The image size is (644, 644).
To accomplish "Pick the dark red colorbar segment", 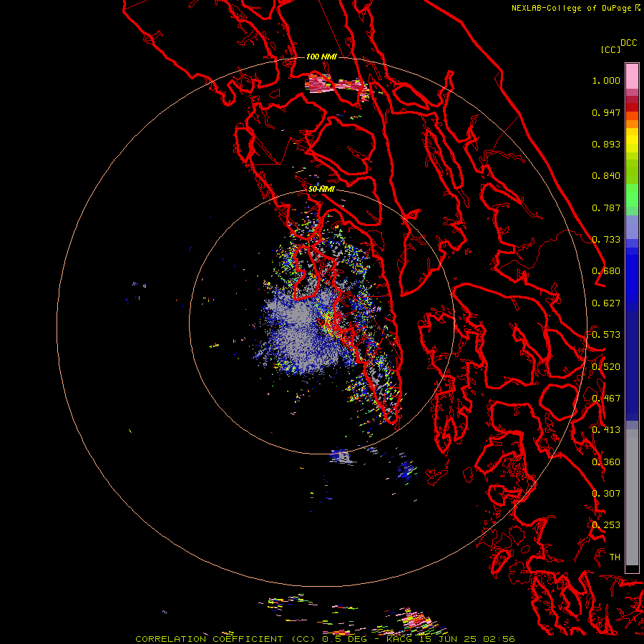I will [x=632, y=99].
